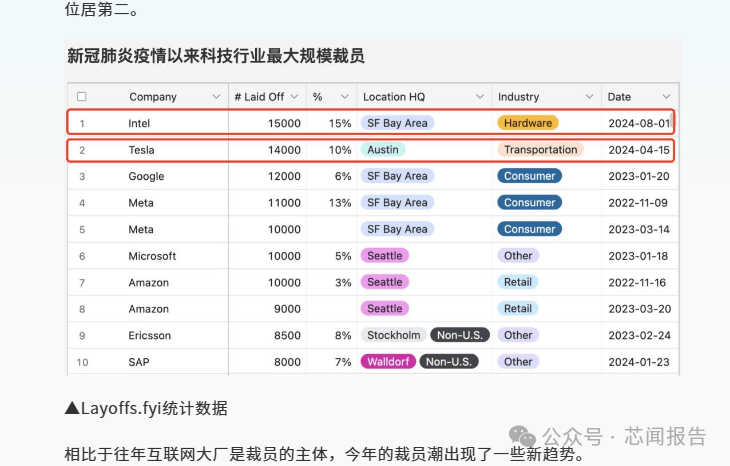The width and height of the screenshot is (730, 466).
Task: Click the Other tag in Microsoft's row
Action: (518, 256)
